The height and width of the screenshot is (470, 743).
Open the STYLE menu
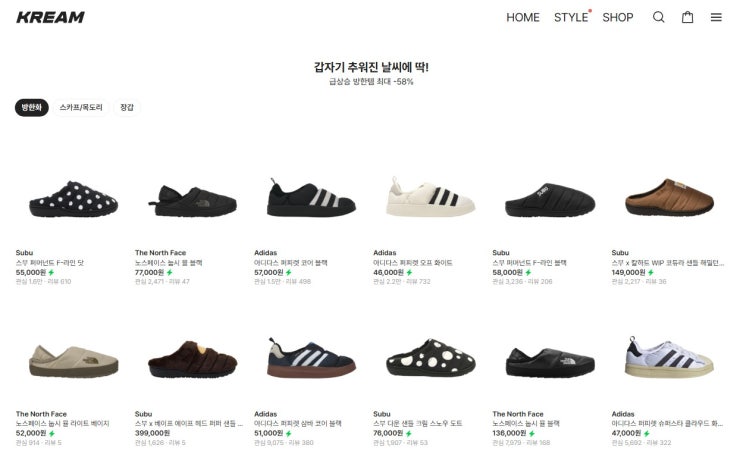pyautogui.click(x=571, y=18)
